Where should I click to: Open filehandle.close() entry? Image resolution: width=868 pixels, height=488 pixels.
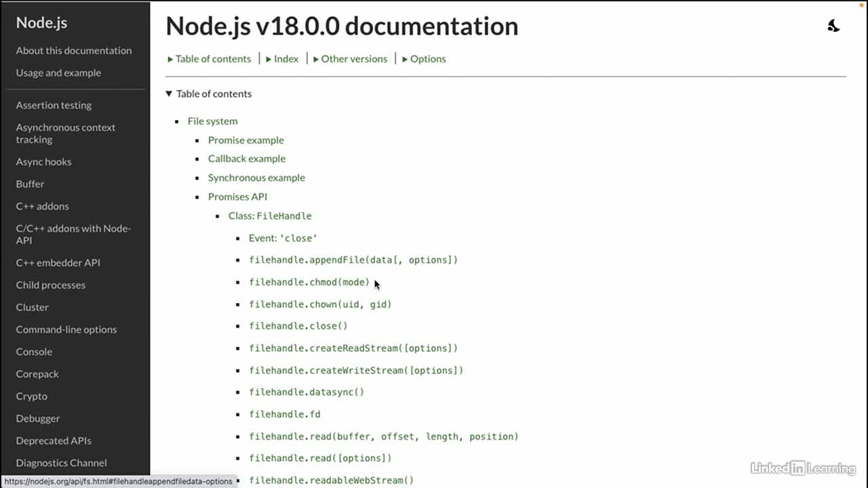[x=298, y=326]
